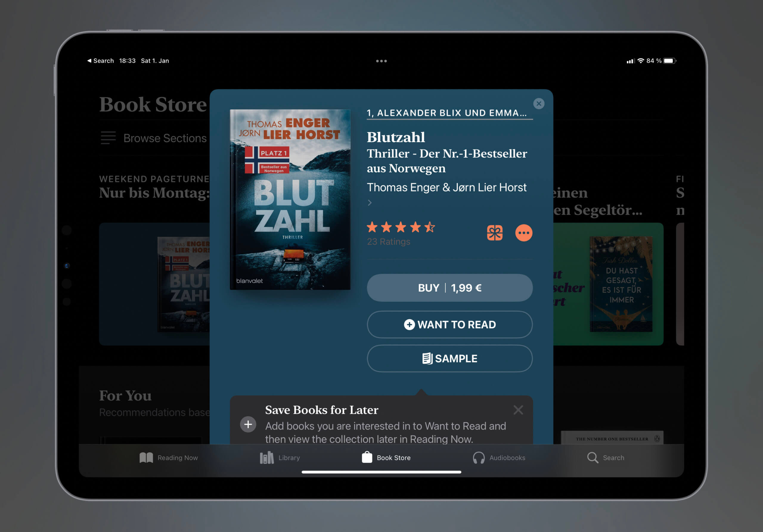Viewport: 763px width, 532px height.
Task: Tap the cellular signal bars in status bar
Action: 630,61
